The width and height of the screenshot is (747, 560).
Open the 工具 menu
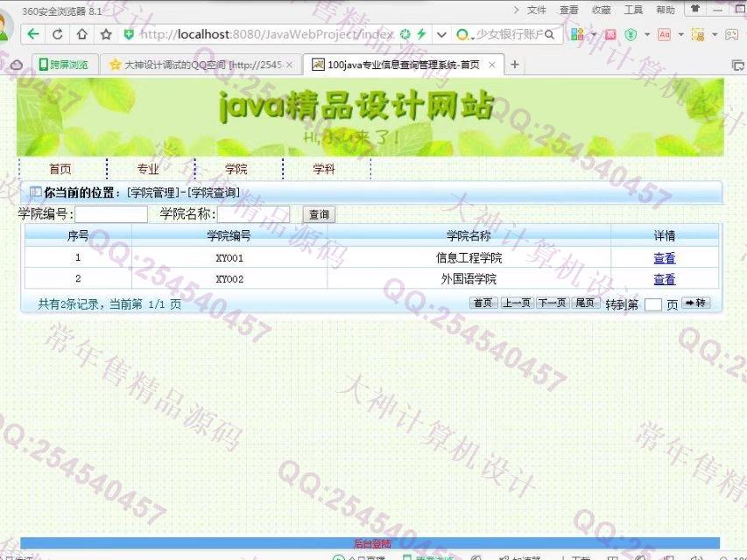633,10
